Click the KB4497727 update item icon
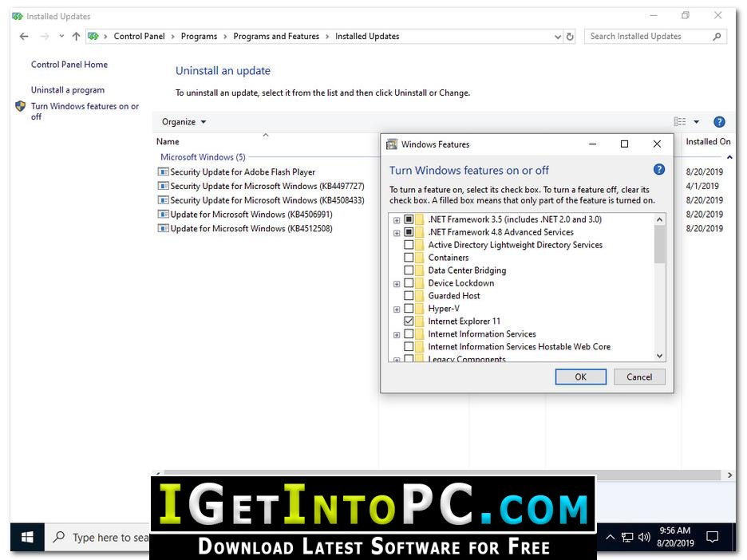This screenshot has width=747, height=560. point(163,186)
